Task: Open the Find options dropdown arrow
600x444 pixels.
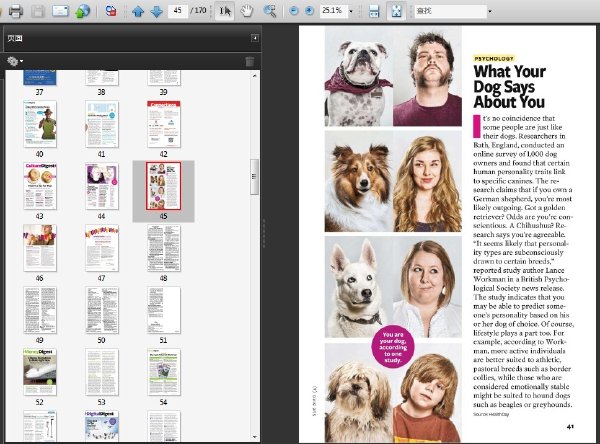Action: click(490, 11)
